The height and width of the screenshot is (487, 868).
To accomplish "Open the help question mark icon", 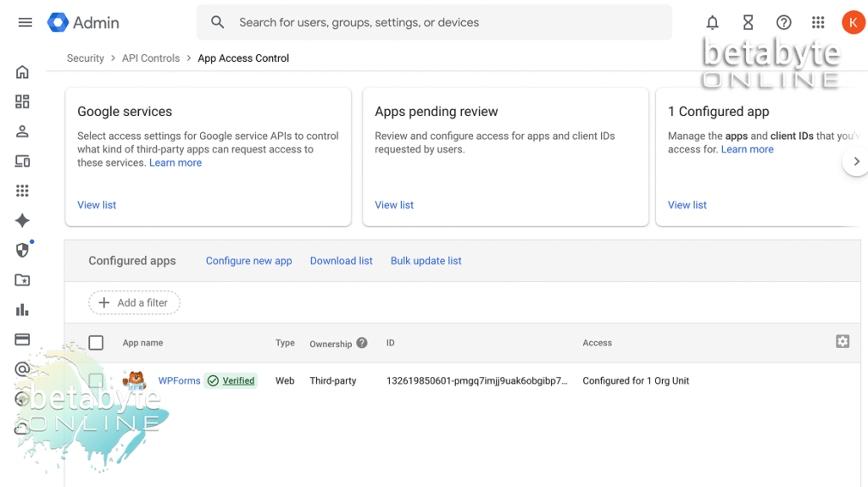I will 783,23.
